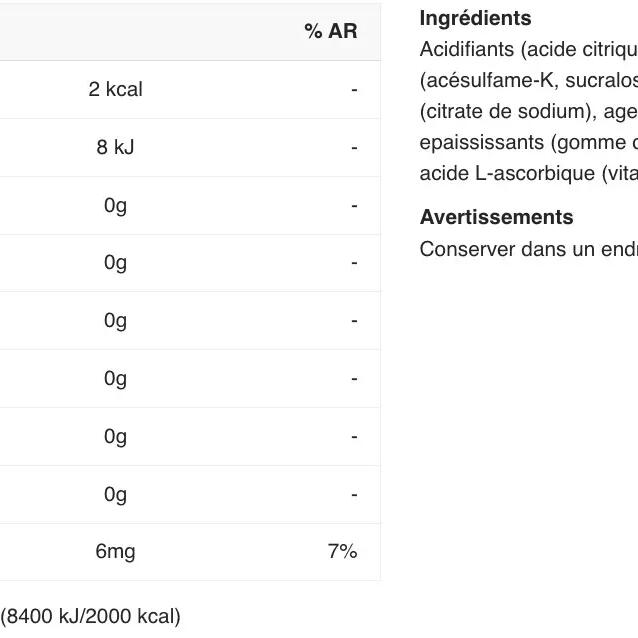Click the Ingrédients heading
The height and width of the screenshot is (638, 638).
475,18
